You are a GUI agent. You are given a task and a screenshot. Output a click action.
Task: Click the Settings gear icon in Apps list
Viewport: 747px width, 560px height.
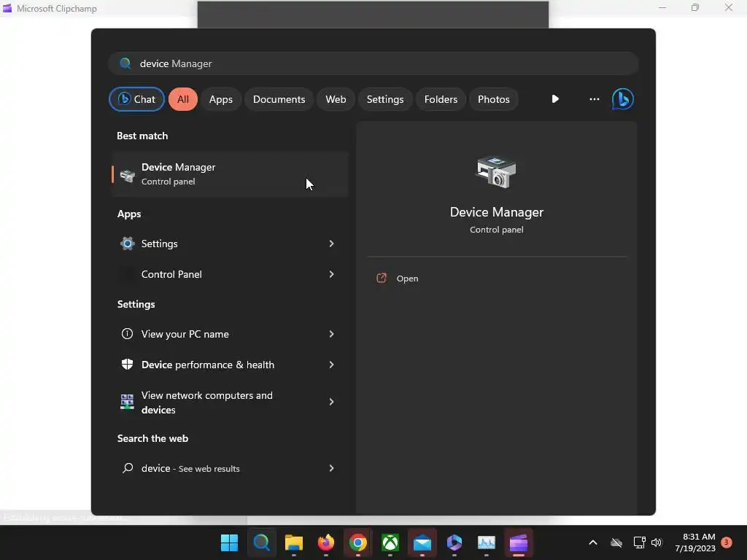click(x=127, y=244)
